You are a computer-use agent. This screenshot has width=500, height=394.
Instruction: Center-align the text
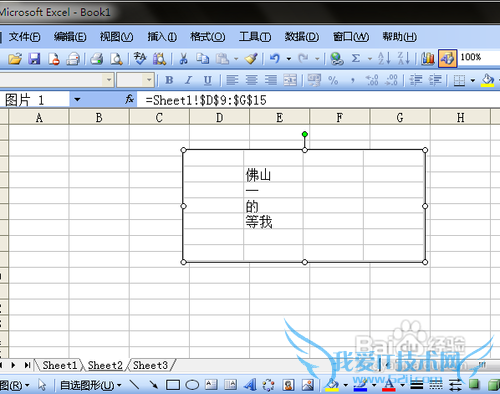pyautogui.click(x=252, y=80)
